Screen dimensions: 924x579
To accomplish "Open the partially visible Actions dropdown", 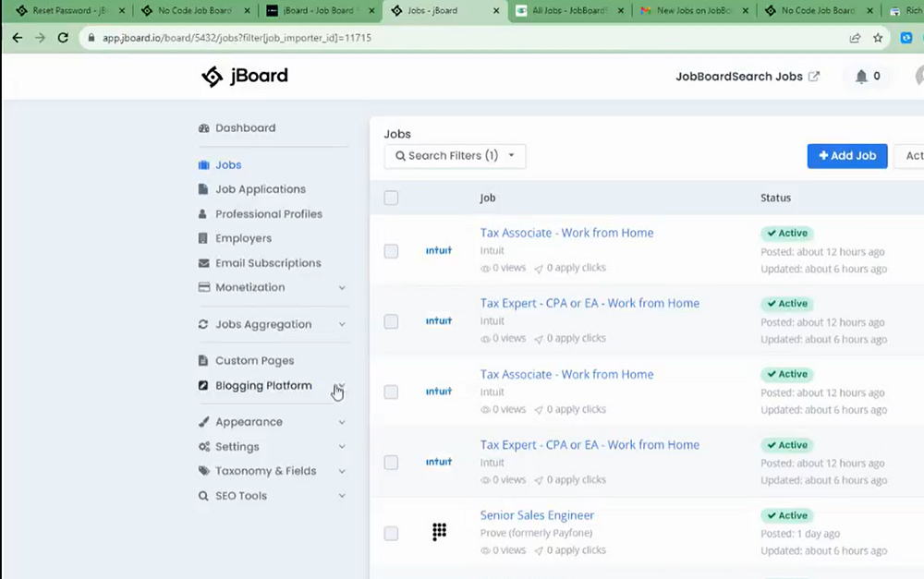I will (909, 156).
